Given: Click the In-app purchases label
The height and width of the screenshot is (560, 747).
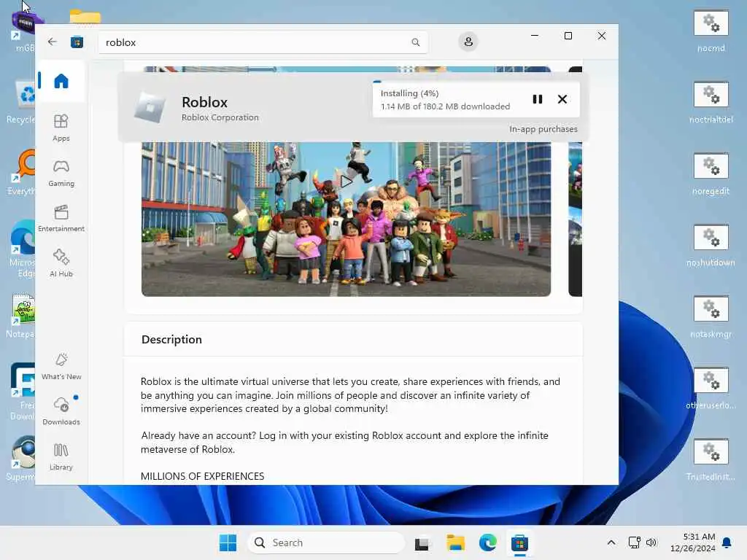Looking at the screenshot, I should (543, 129).
